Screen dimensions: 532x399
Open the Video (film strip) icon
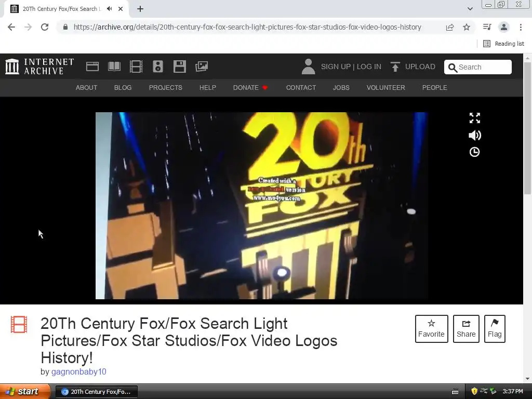136,66
